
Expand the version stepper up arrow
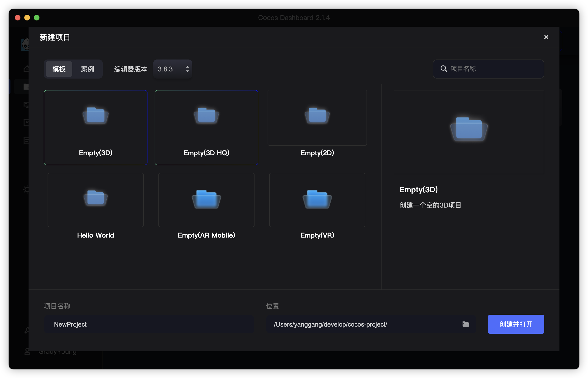click(x=187, y=66)
